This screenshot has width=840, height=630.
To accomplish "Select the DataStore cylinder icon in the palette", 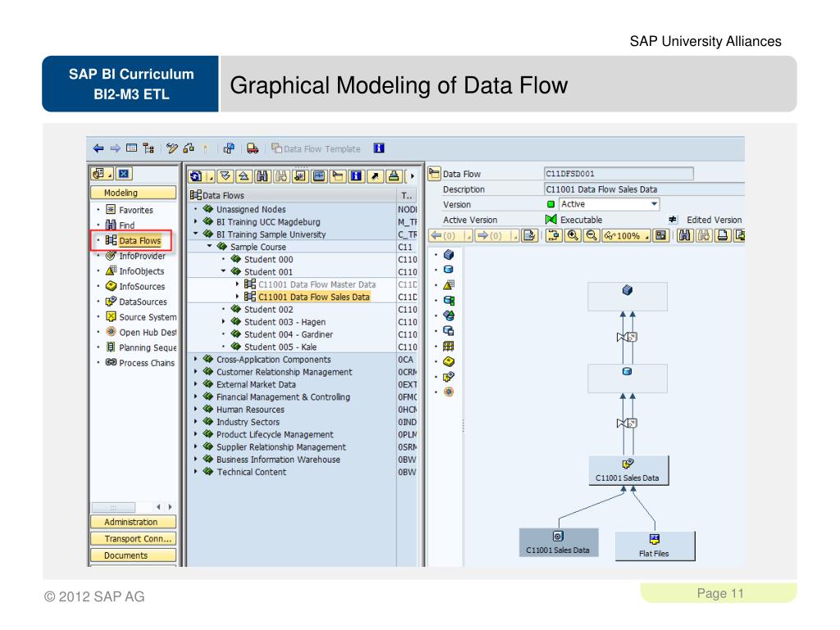I will 449,269.
